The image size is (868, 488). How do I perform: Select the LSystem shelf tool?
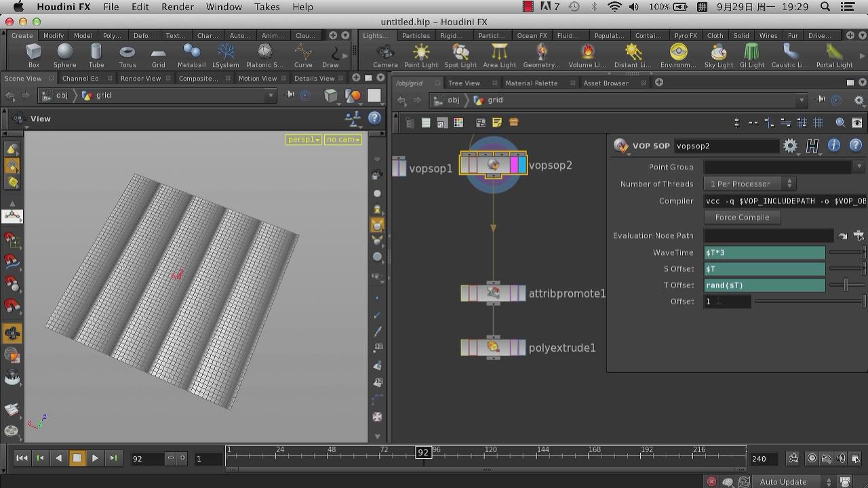coord(225,56)
